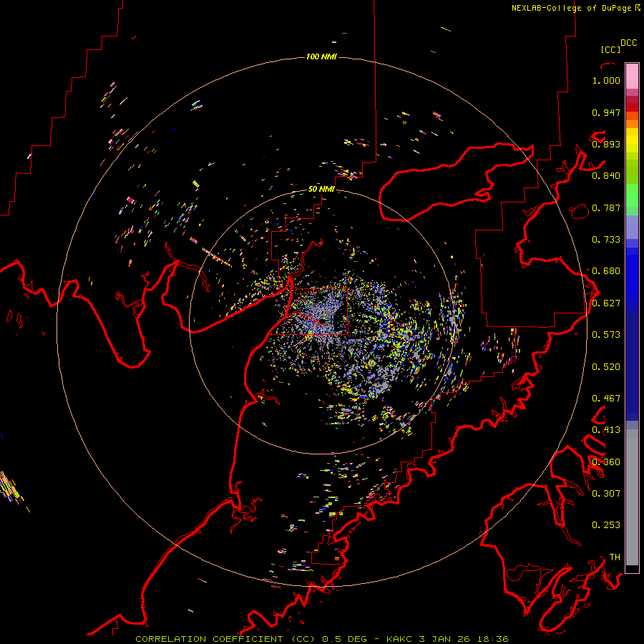
Task: Click the 0.253 legend value
Action: click(x=606, y=525)
